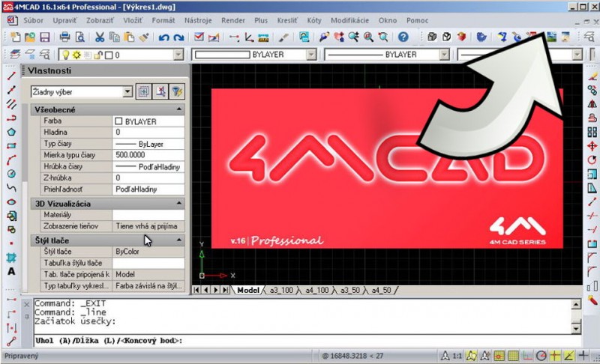Toggle snap mode in status bar

click(x=499, y=356)
